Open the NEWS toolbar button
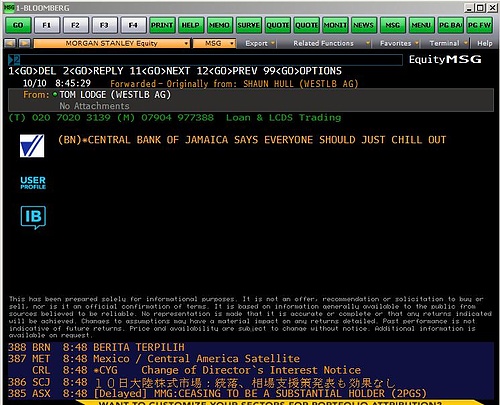The width and height of the screenshot is (500, 405). [x=364, y=25]
